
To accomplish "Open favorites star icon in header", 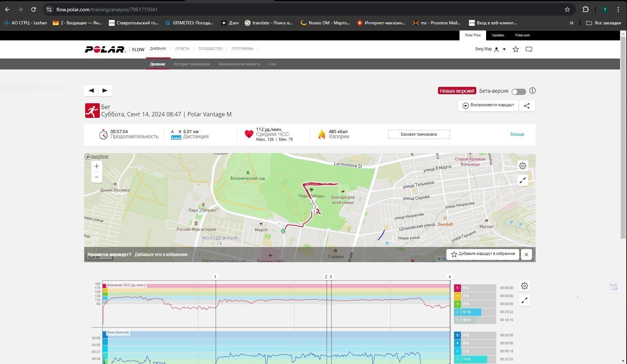I will (x=516, y=49).
